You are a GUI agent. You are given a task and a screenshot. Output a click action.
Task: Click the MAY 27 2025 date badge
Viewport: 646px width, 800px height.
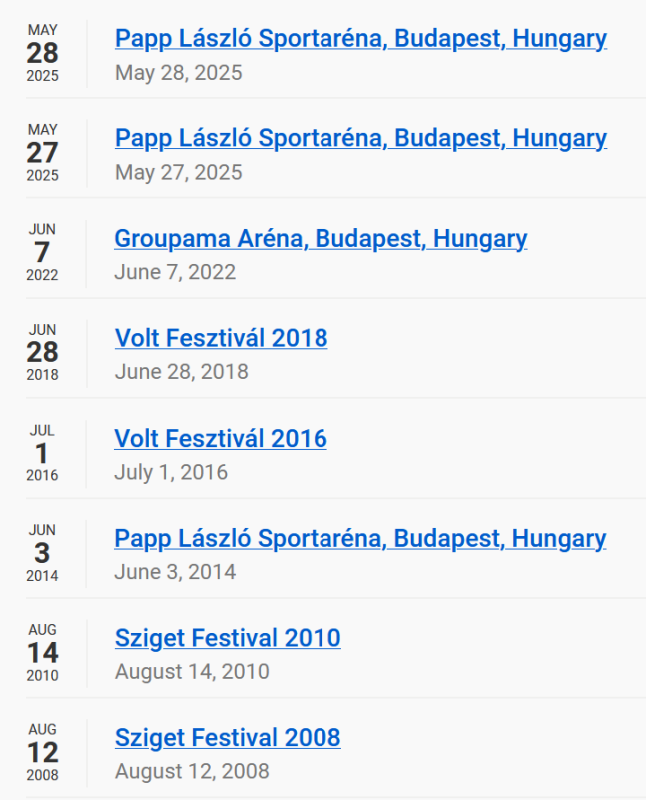pyautogui.click(x=42, y=153)
